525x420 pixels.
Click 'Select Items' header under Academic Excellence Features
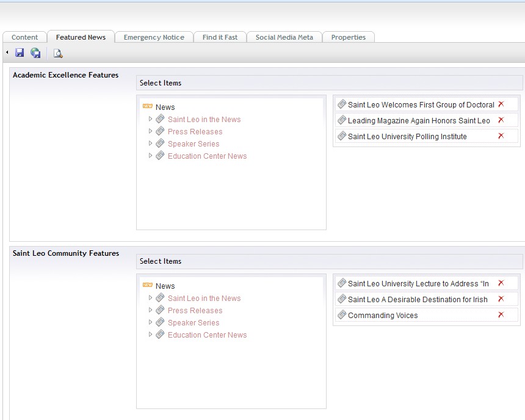330,83
